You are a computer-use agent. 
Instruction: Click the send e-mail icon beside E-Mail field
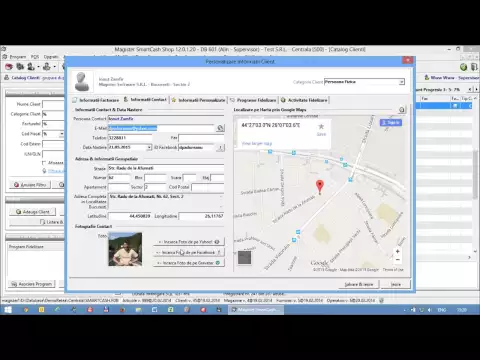[220, 128]
